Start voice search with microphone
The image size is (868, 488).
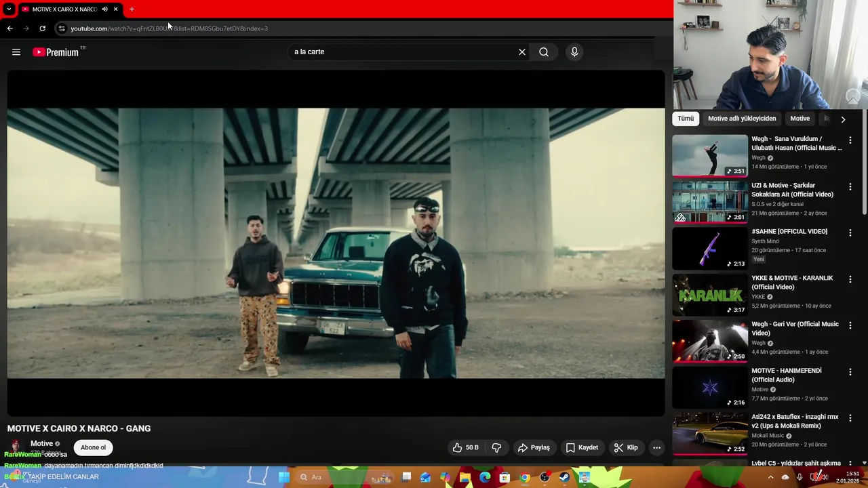(574, 52)
